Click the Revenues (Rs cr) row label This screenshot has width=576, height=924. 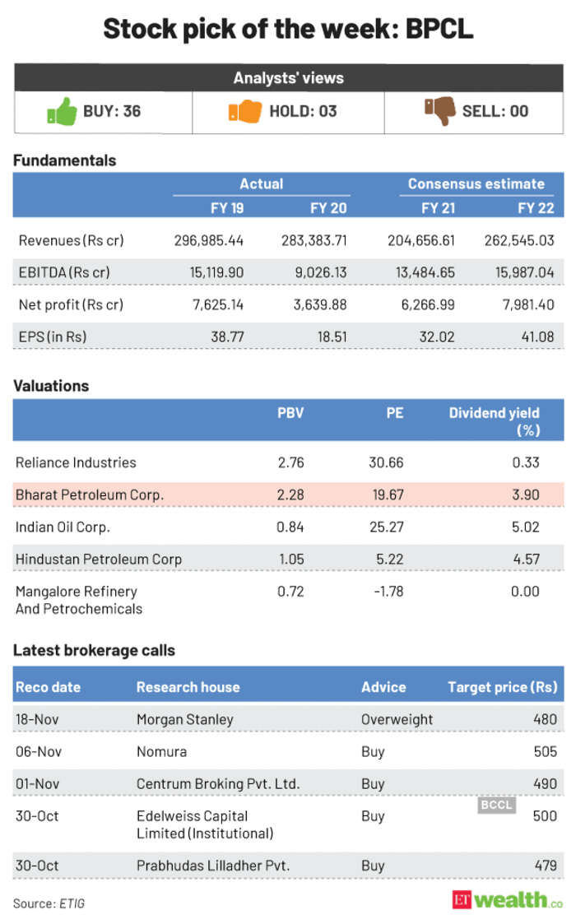point(71,241)
